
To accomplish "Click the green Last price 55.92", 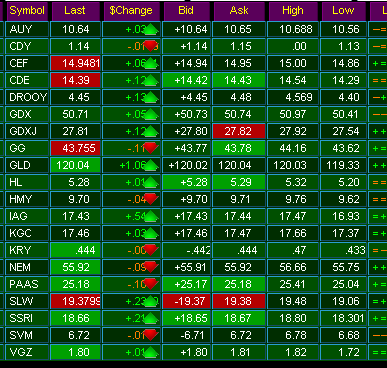I will 76,267.
